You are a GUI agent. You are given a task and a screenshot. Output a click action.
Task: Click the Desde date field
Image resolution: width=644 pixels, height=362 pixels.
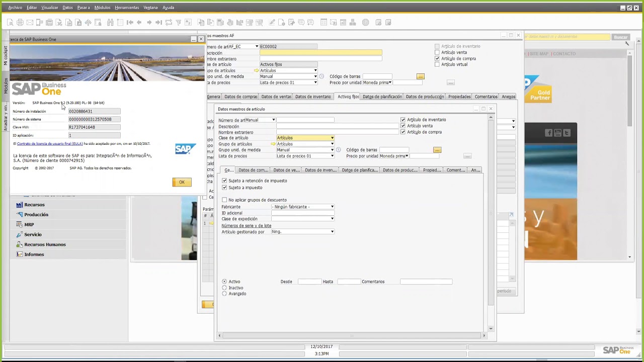309,282
